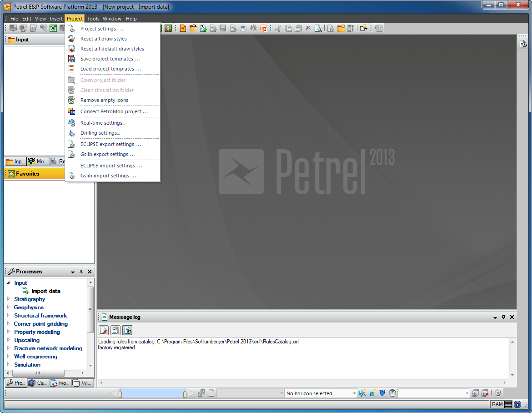This screenshot has width=532, height=413.
Task: Click the PowerPoint export toolbar icon
Action: [x=263, y=29]
